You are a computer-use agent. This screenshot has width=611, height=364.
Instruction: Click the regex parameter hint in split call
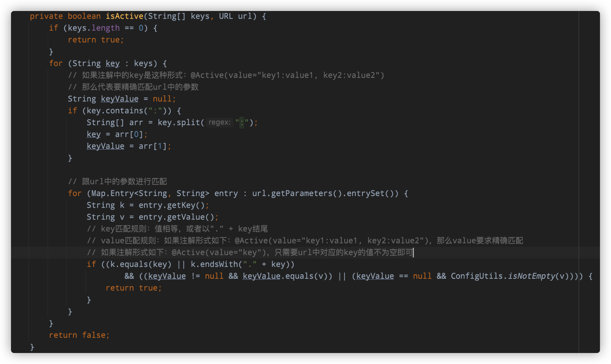pos(219,122)
